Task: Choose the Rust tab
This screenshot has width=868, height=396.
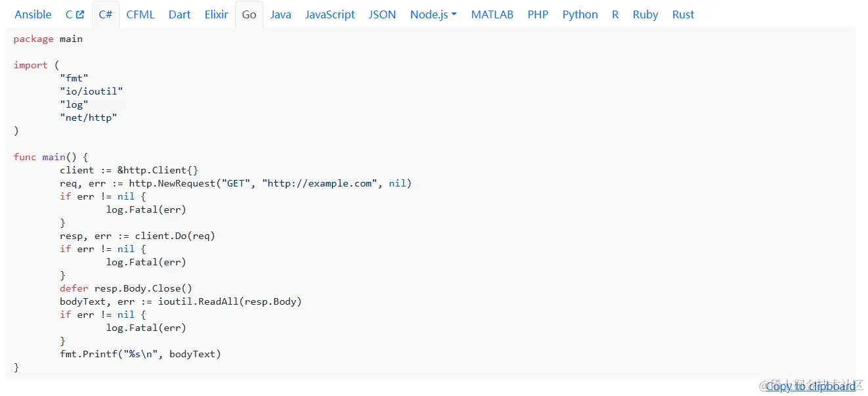Action: 683,14
